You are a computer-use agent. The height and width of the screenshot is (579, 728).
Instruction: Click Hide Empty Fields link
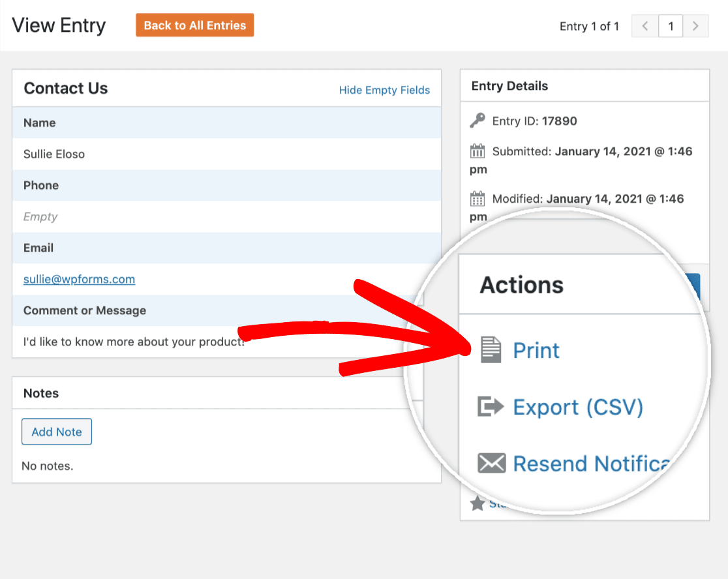(384, 90)
